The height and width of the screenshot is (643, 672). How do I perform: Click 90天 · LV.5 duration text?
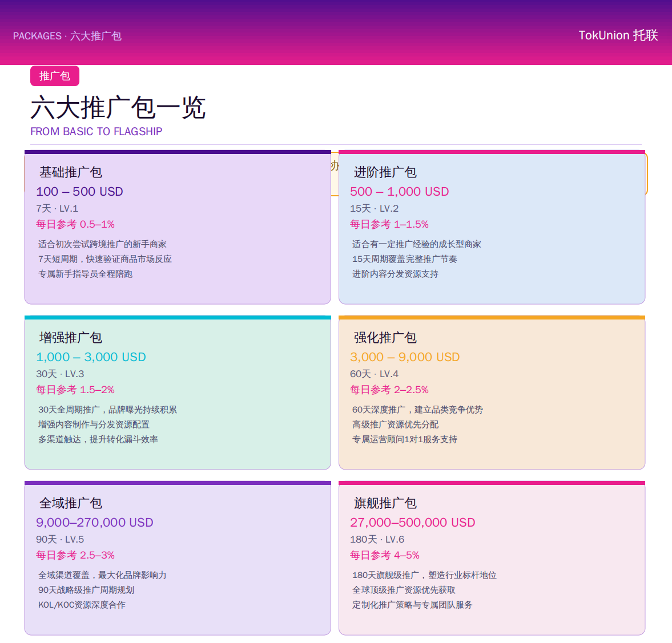(x=60, y=539)
